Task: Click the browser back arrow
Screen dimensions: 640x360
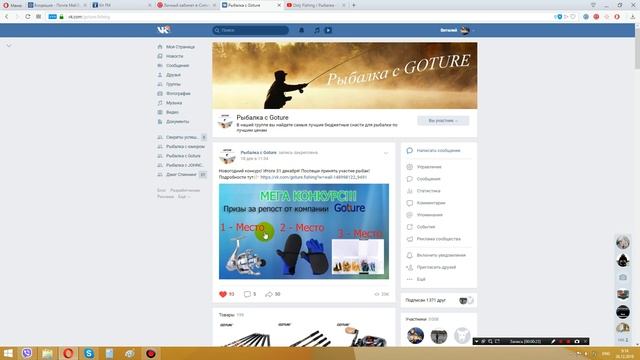Action: click(7, 17)
